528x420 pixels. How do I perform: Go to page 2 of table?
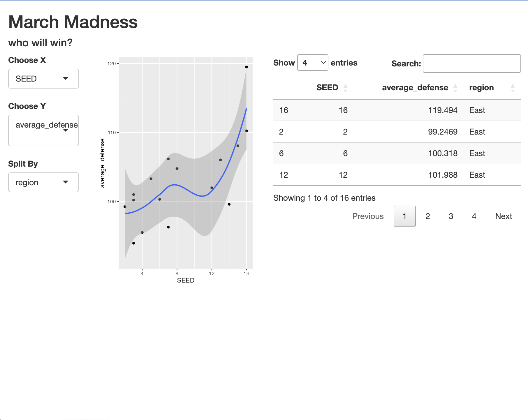tap(428, 216)
